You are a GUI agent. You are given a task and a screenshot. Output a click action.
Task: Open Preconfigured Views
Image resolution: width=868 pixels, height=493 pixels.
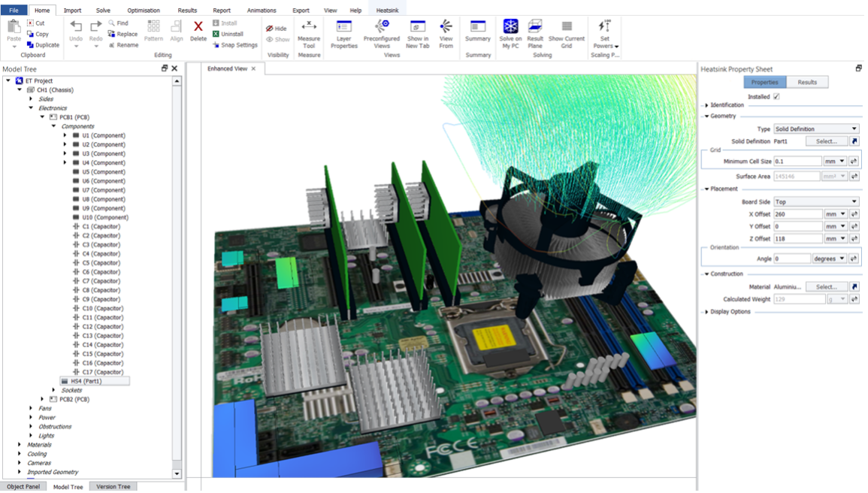382,28
